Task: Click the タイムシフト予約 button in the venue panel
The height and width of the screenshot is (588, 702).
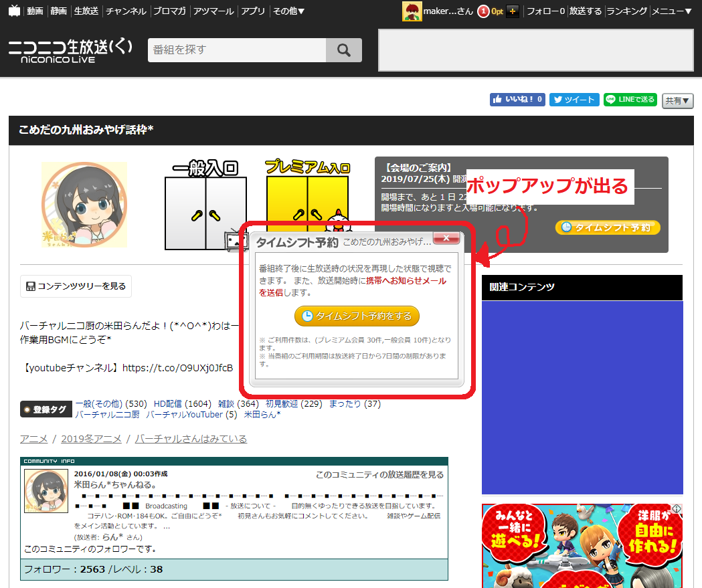Action: (608, 227)
